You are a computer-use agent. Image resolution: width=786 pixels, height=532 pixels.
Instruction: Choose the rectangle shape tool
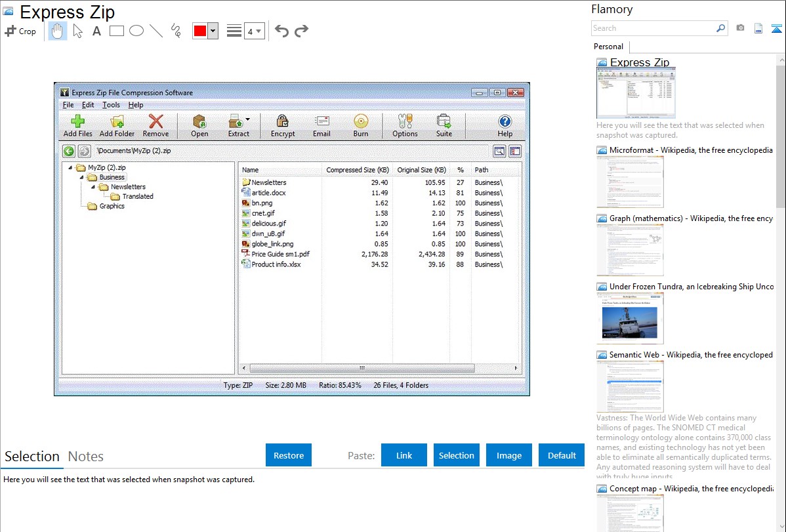pyautogui.click(x=117, y=31)
